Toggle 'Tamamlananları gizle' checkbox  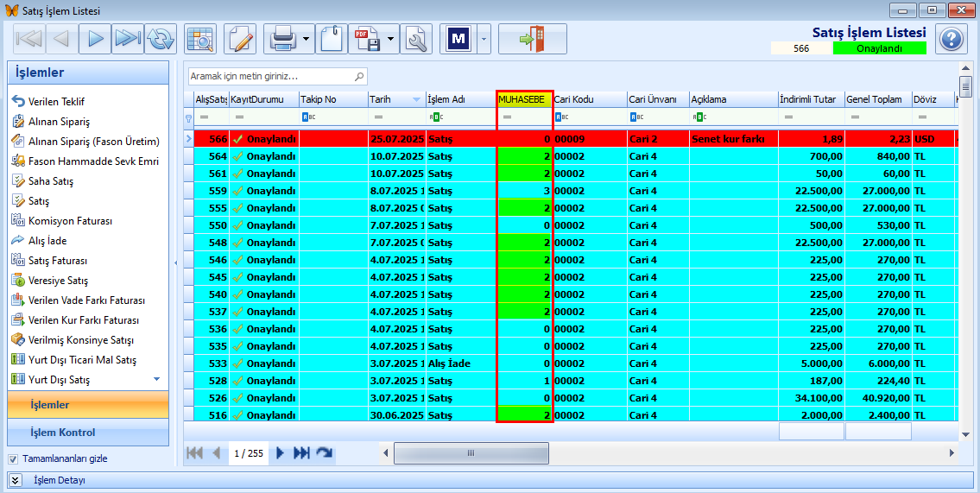pyautogui.click(x=13, y=458)
